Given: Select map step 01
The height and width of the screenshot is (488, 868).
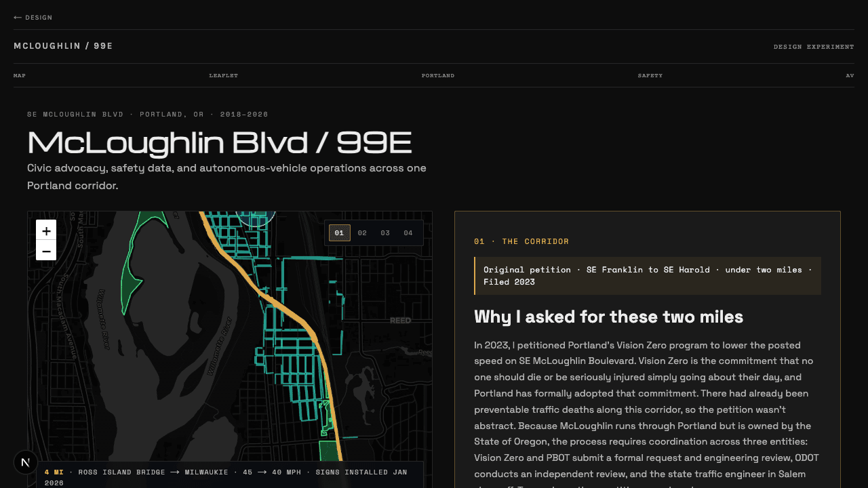Looking at the screenshot, I should coord(340,233).
